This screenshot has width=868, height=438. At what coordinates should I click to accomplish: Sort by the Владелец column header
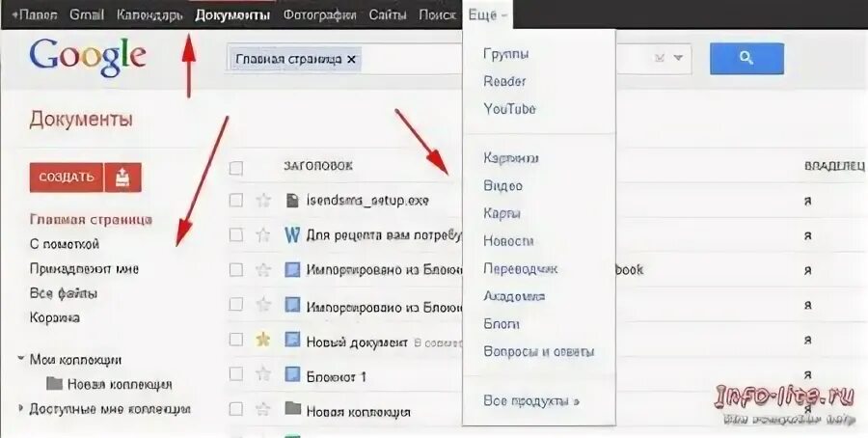click(x=834, y=166)
